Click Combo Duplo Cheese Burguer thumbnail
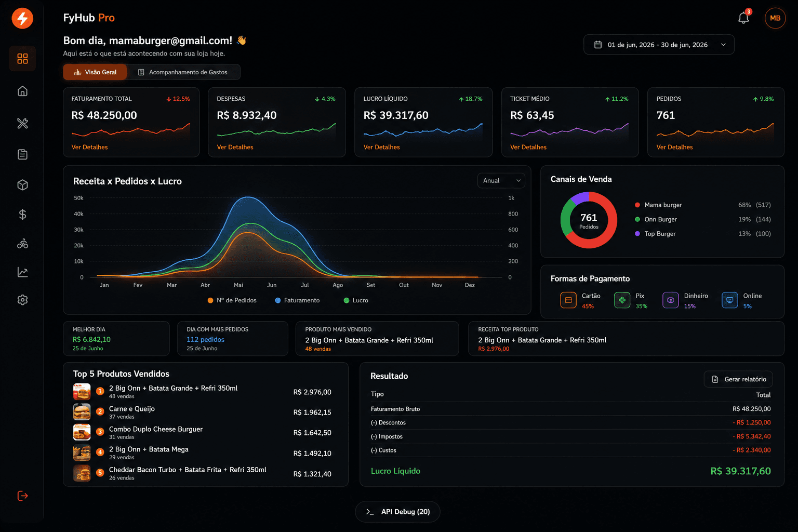This screenshot has width=798, height=532. tap(82, 432)
